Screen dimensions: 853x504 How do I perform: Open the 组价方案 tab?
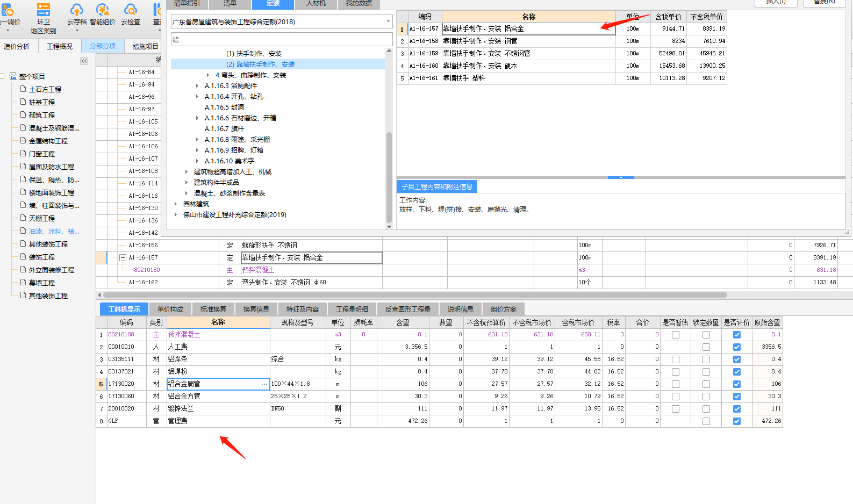pyautogui.click(x=504, y=309)
